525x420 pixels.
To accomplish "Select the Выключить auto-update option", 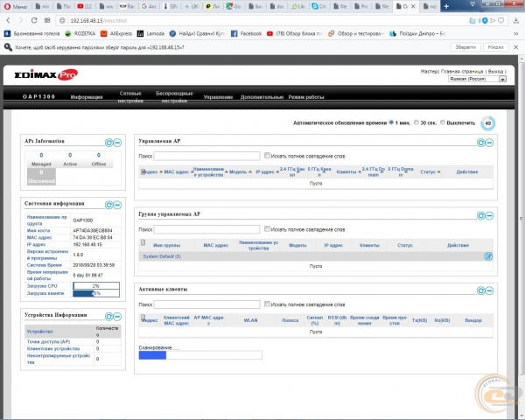I will coord(443,122).
